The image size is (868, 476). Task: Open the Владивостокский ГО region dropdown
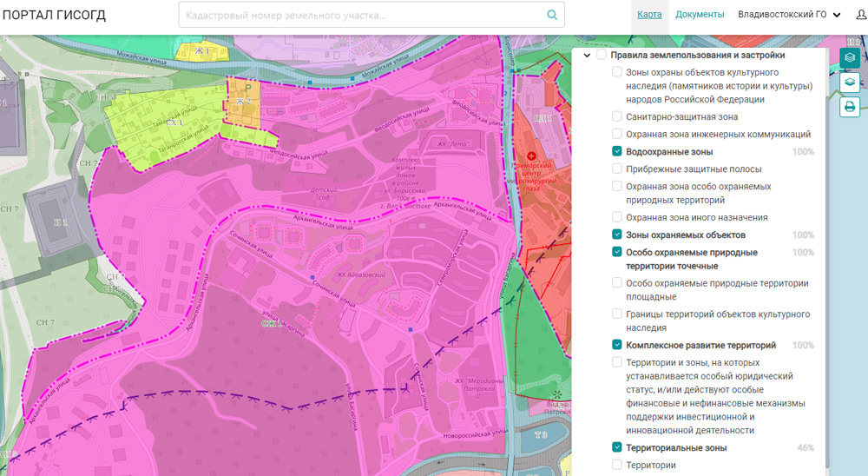coord(789,15)
